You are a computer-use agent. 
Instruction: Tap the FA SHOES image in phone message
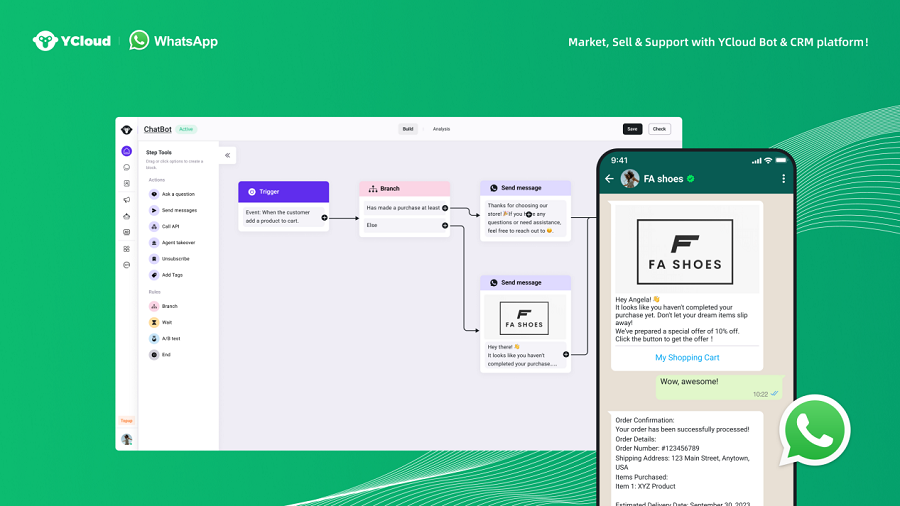[685, 252]
